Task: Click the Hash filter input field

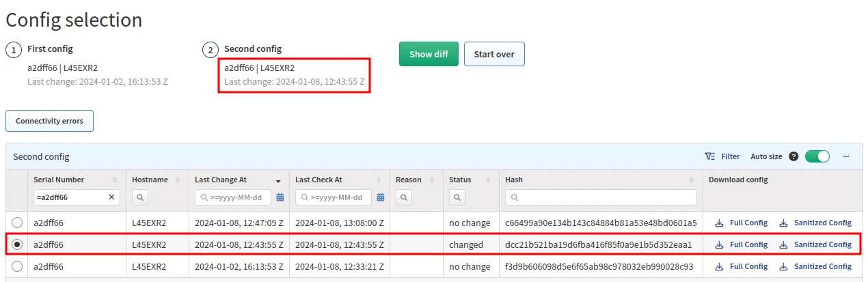Action: coord(601,197)
